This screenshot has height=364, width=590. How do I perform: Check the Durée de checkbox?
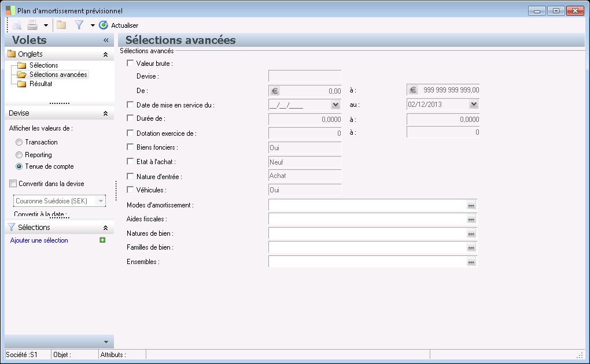click(130, 118)
